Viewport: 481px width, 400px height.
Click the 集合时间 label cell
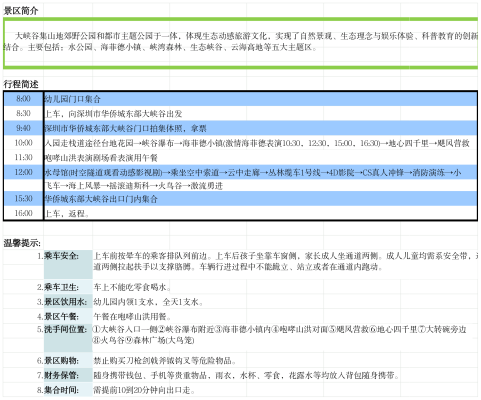coord(68,390)
